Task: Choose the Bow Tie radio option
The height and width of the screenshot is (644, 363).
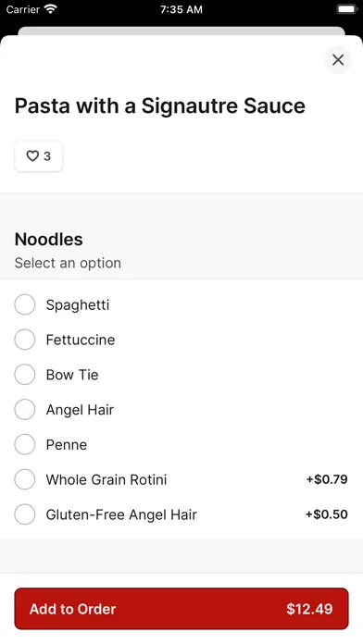Action: point(25,375)
